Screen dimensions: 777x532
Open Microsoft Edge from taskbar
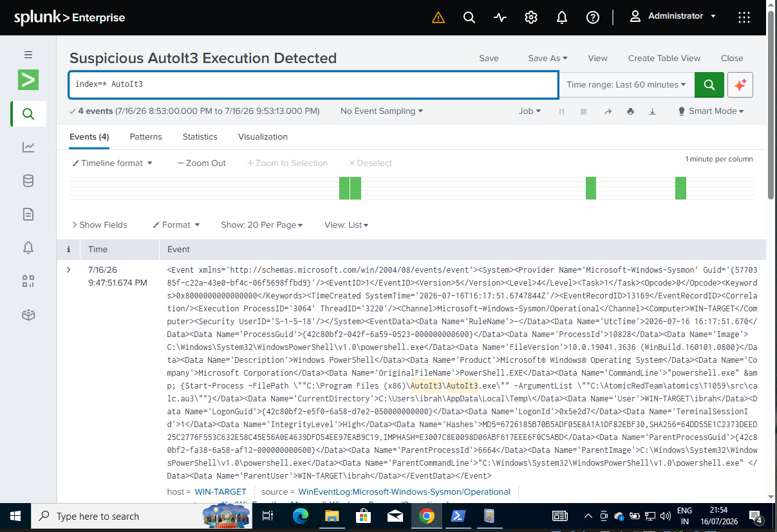point(301,516)
